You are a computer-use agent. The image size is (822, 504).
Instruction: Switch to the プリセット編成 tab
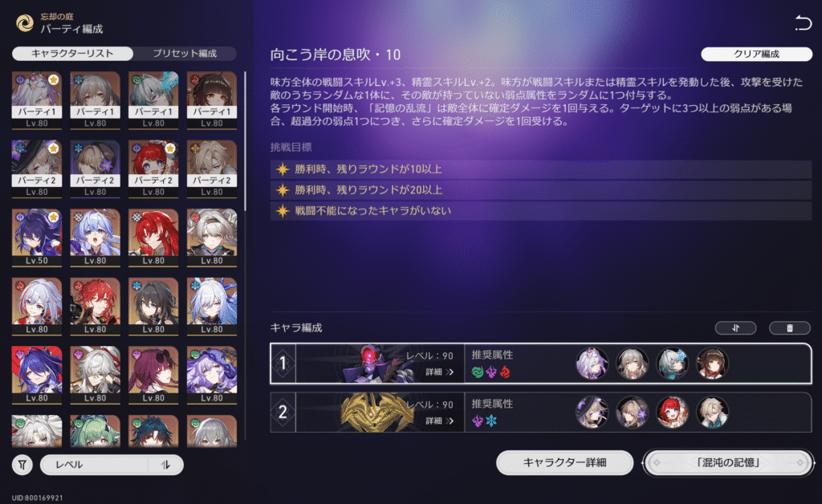(185, 54)
